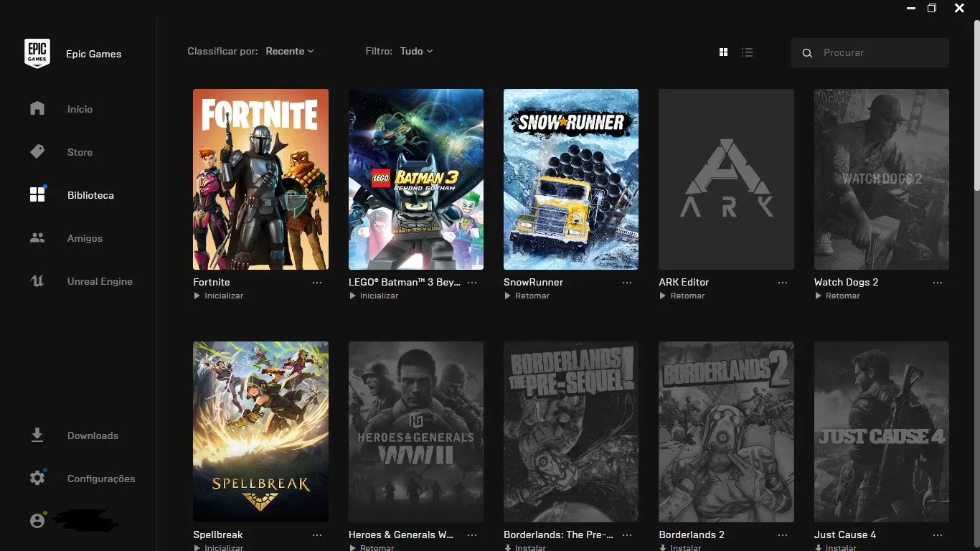Click the Unreal Engine logo icon
This screenshot has width=980, height=551.
(37, 281)
